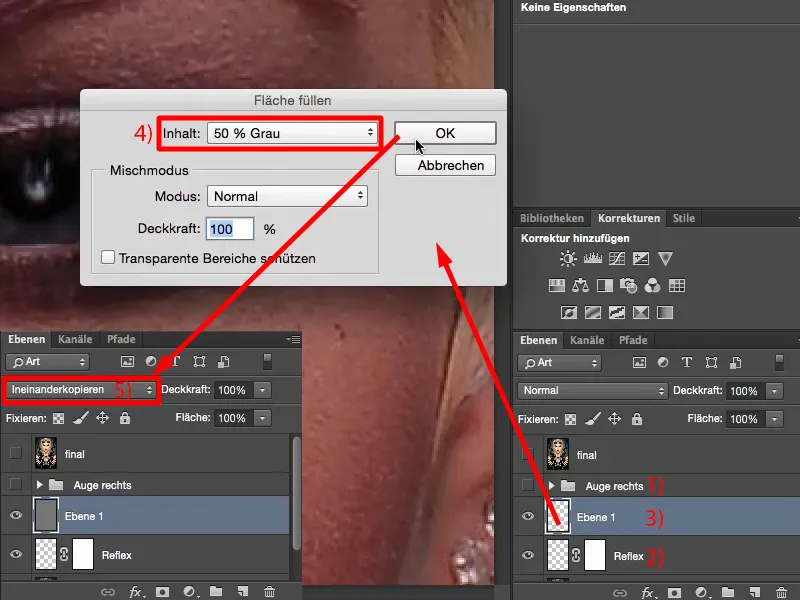Create new group folder in left Ebenen panel
Viewport: 800px width, 600px height.
click(x=216, y=591)
